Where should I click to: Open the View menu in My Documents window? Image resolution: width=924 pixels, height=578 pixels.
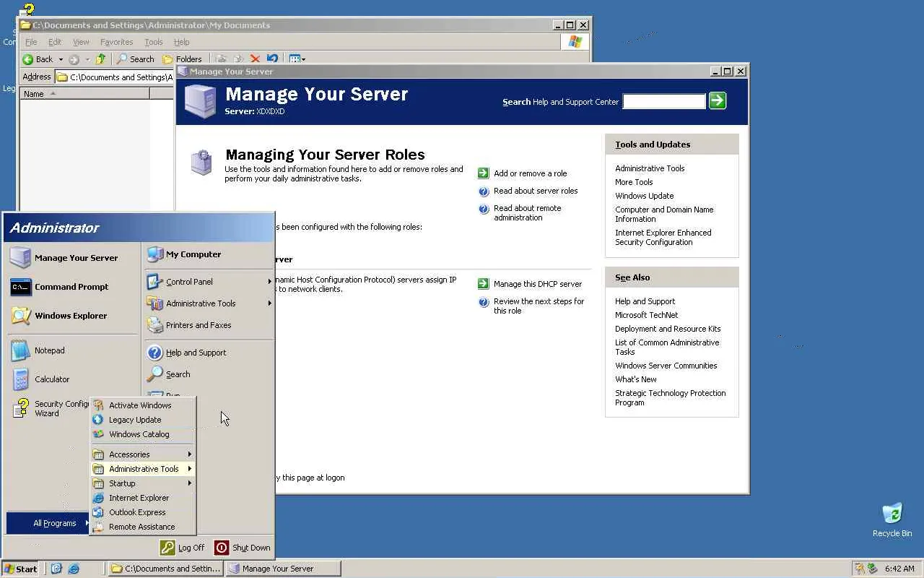[81, 42]
